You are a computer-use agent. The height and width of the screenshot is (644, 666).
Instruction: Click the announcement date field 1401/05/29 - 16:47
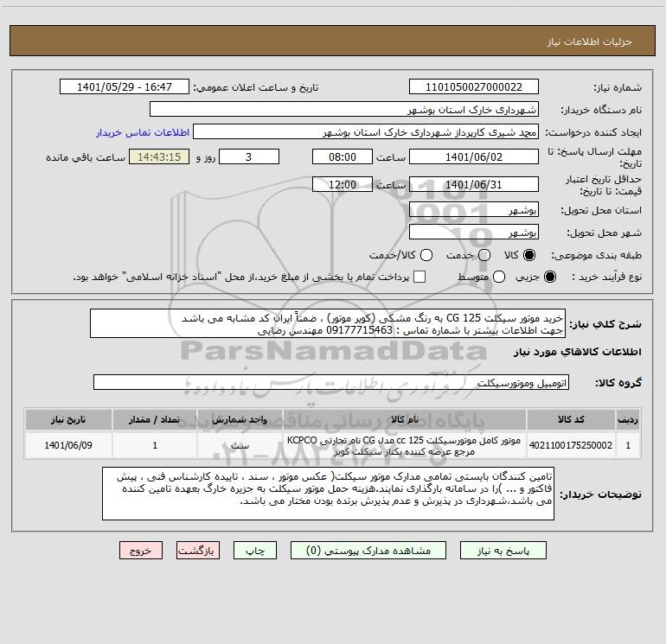(x=125, y=87)
